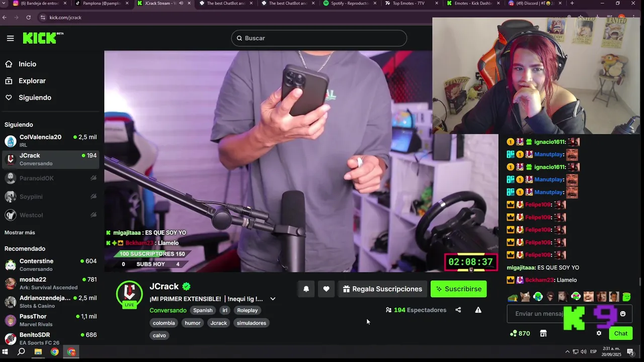Open the stream share icon

coord(458,310)
